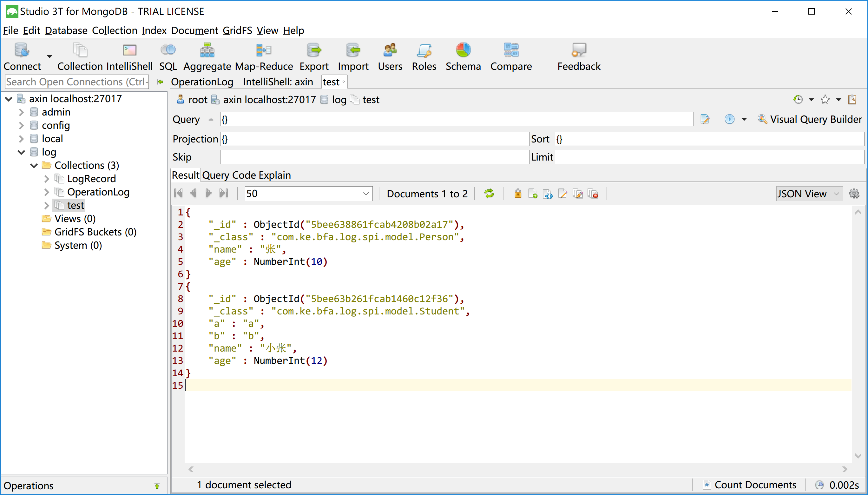The width and height of the screenshot is (868, 495).
Task: Open the Database menu
Action: [x=66, y=30]
